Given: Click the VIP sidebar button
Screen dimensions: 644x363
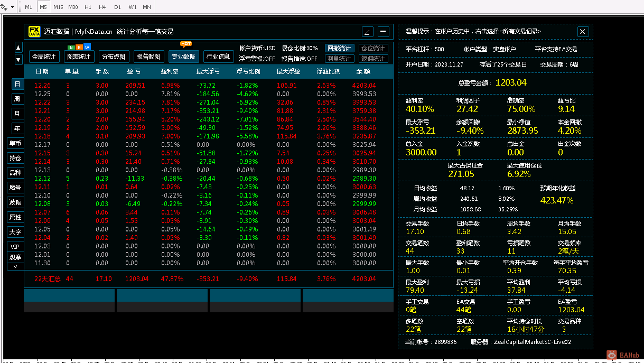Looking at the screenshot, I should coord(15,247).
